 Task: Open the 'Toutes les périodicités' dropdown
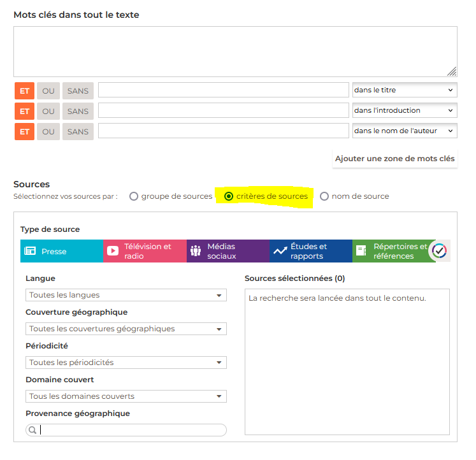[126, 363]
